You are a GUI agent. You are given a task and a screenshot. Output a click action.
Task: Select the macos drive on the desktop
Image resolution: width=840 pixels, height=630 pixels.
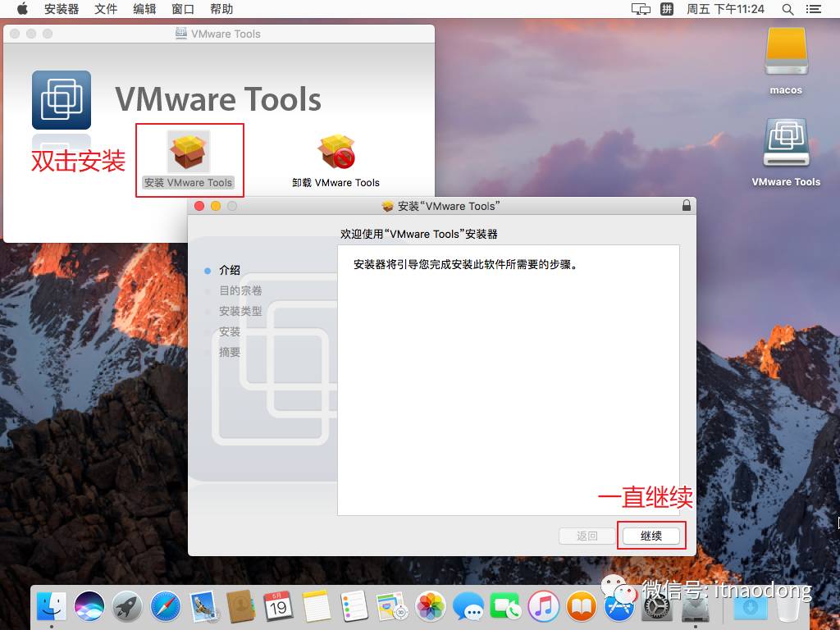pos(786,52)
